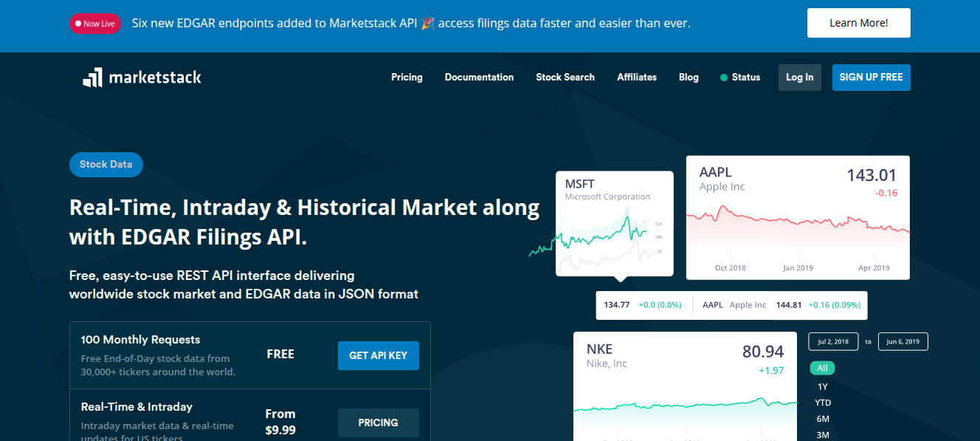980x441 pixels.
Task: Navigate to Stock Search
Action: [x=565, y=77]
